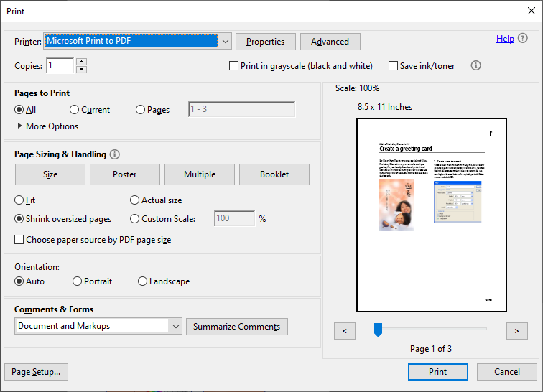Click the Copies number input field
The height and width of the screenshot is (392, 543).
tap(60, 66)
